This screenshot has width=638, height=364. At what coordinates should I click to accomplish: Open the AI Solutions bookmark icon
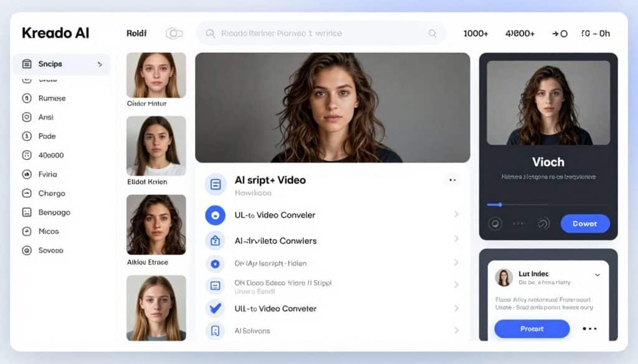215,331
